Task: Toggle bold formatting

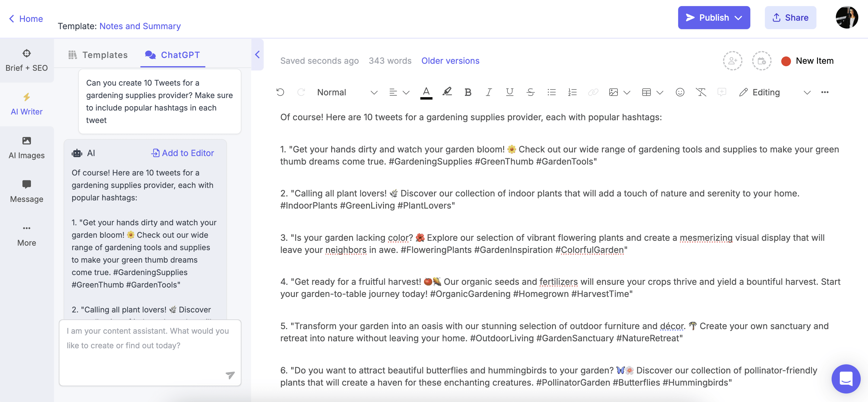Action: click(468, 92)
